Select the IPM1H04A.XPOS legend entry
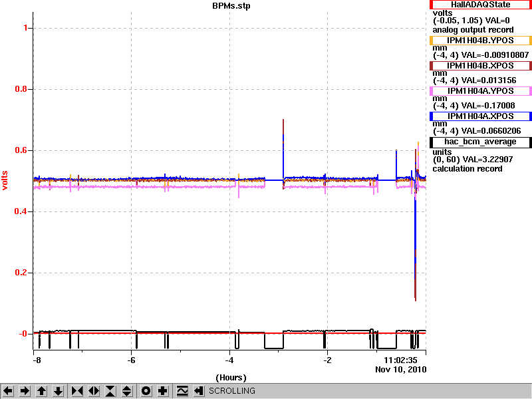This screenshot has width=532, height=399. click(480, 116)
